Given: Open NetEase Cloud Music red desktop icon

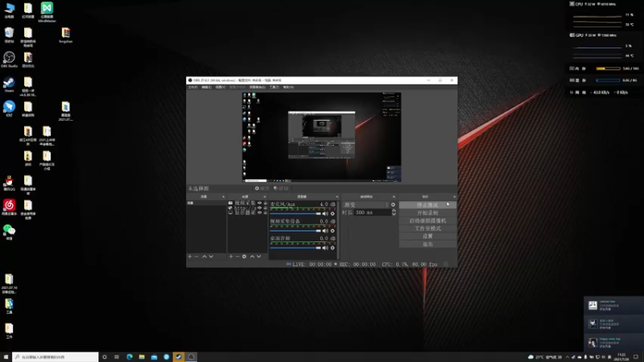Looking at the screenshot, I should pos(9,208).
